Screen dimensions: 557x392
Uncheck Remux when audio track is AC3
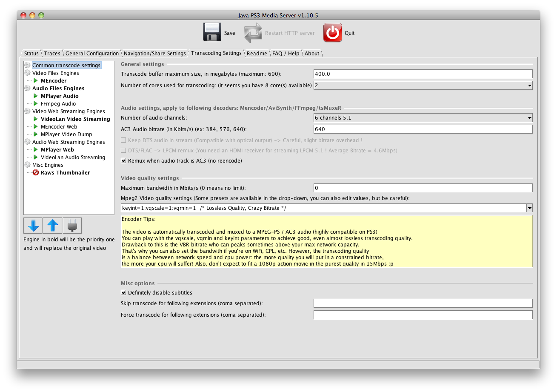(123, 160)
